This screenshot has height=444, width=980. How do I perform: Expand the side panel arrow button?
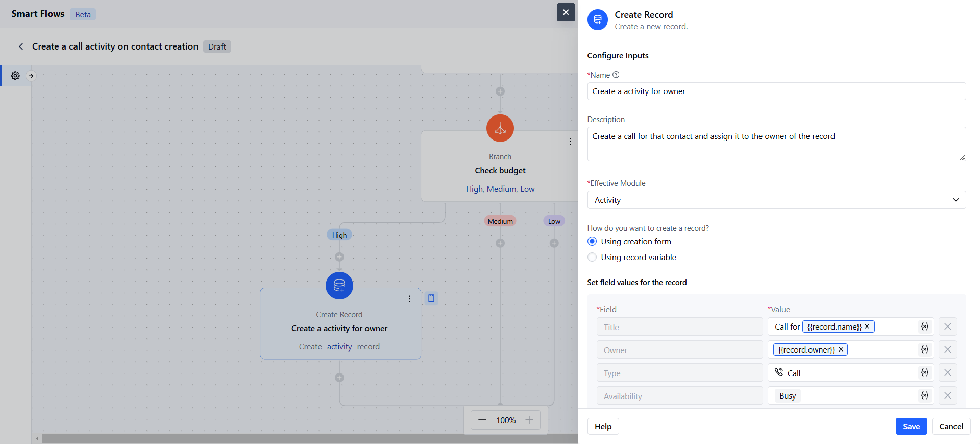coord(31,76)
